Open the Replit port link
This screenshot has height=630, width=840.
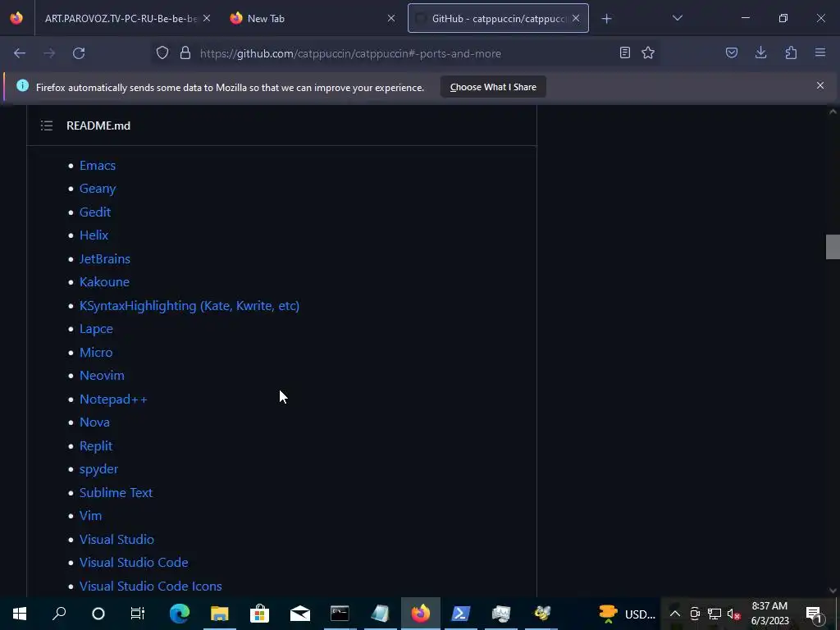tap(96, 445)
